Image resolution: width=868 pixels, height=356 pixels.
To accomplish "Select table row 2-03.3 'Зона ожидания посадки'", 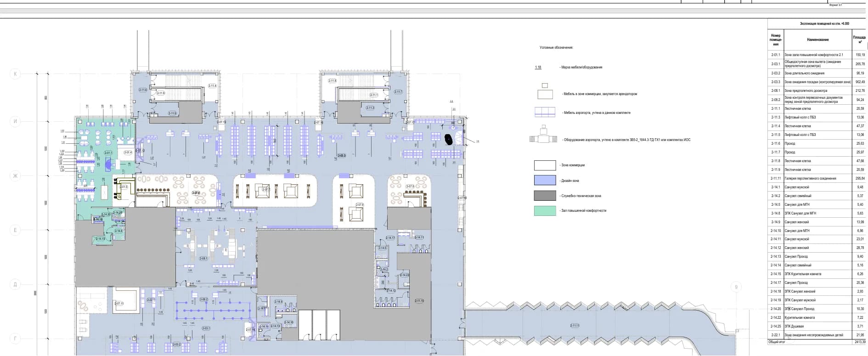I will point(817,82).
